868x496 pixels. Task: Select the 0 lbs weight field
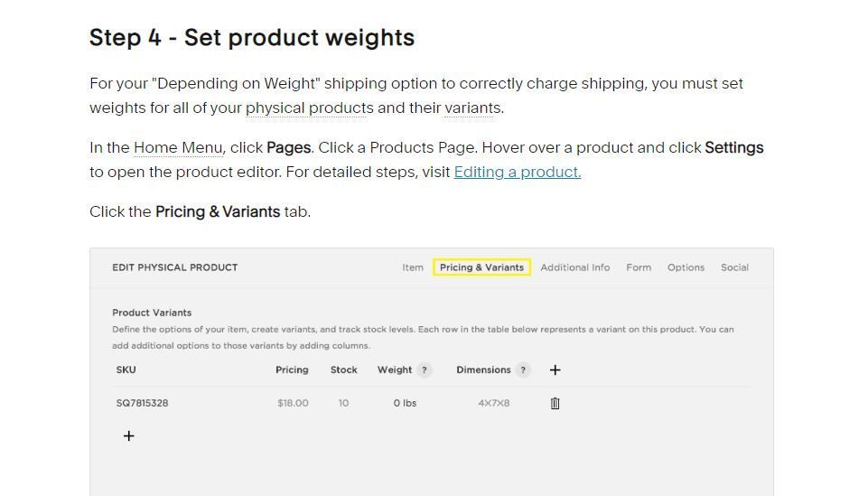click(x=405, y=403)
